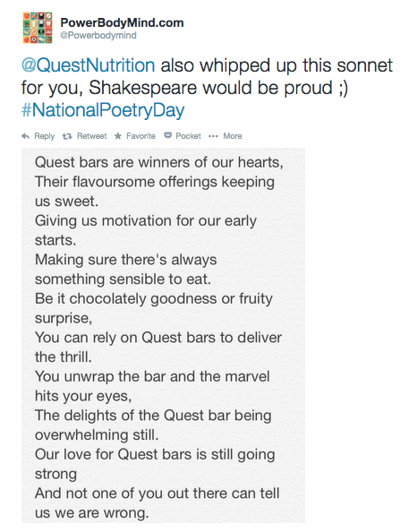Screen dimensions: 409x532
Task: Select the Retweet text label
Action: click(91, 136)
